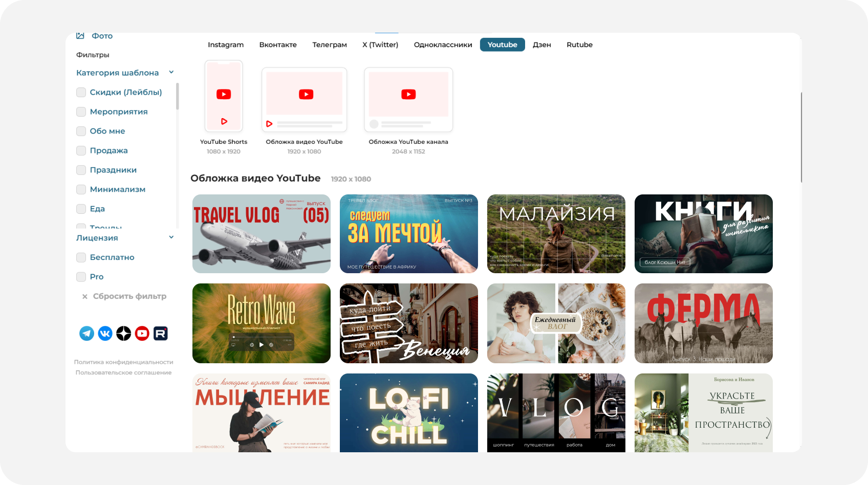Open the Telegram social icon

86,334
